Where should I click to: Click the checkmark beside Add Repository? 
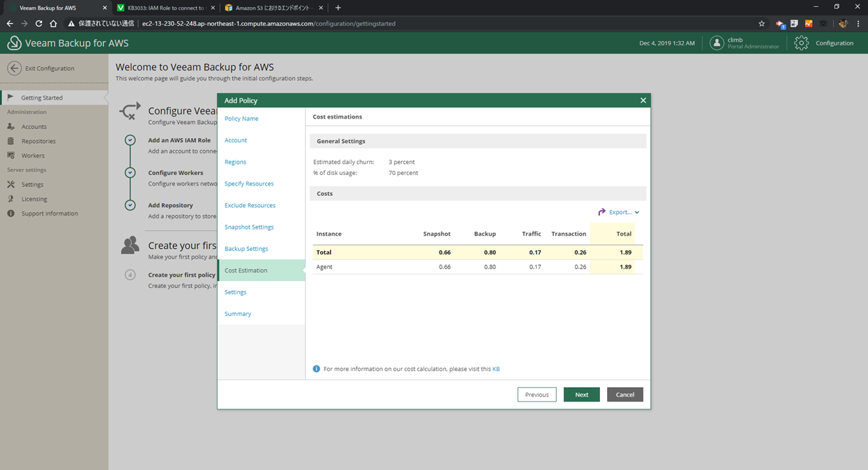point(130,205)
